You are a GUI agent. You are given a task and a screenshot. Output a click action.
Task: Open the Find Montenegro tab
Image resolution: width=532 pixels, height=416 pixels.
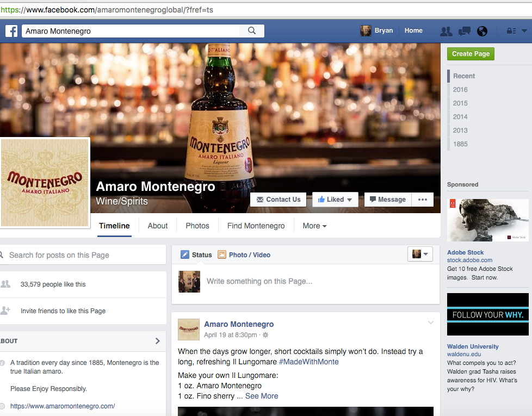point(256,226)
